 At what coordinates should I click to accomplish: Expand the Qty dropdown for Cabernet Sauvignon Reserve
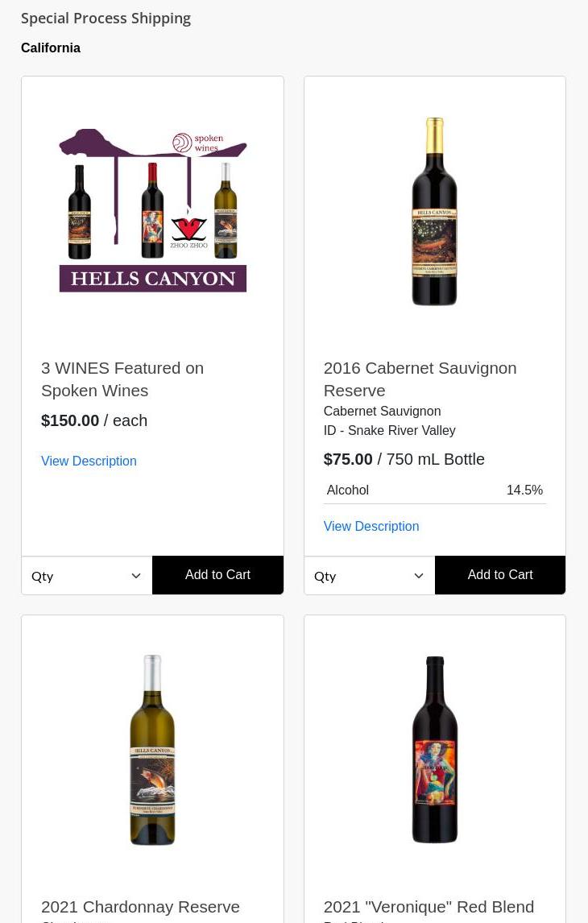point(369,575)
